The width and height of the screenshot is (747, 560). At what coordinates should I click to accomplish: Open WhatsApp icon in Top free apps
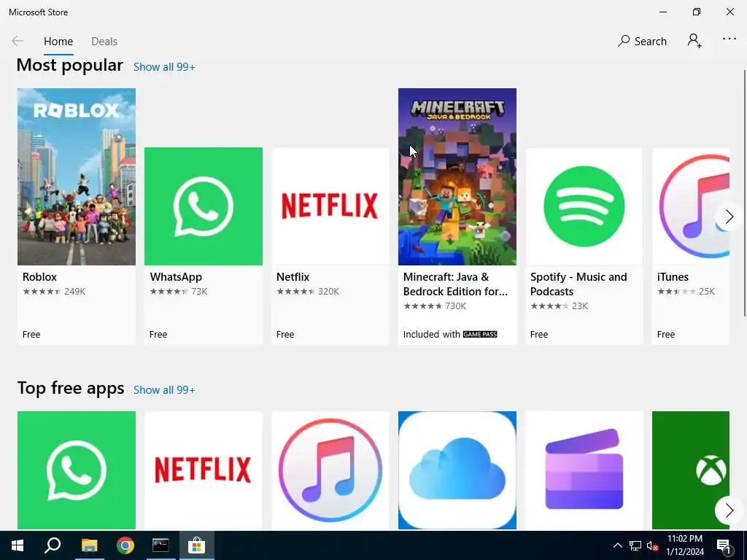pyautogui.click(x=76, y=470)
